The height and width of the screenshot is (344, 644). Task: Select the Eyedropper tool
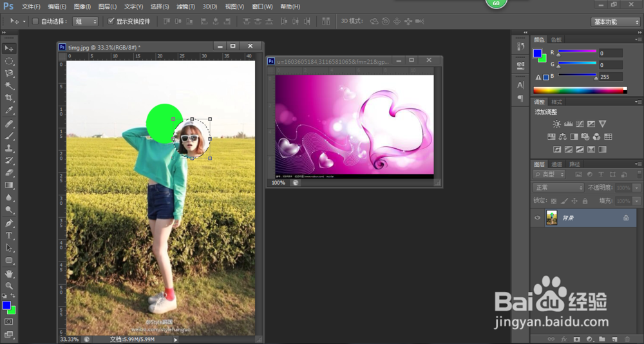click(x=8, y=110)
